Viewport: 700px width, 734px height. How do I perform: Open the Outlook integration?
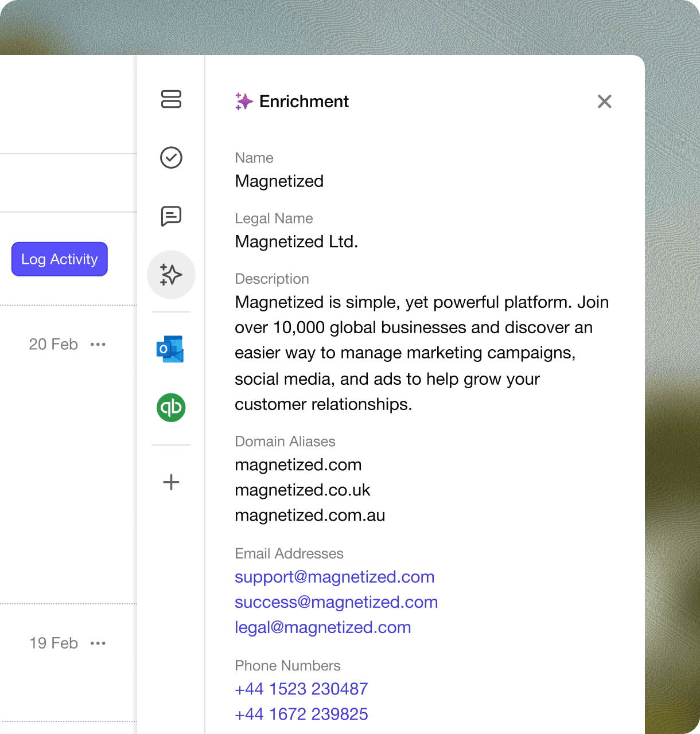click(x=170, y=349)
